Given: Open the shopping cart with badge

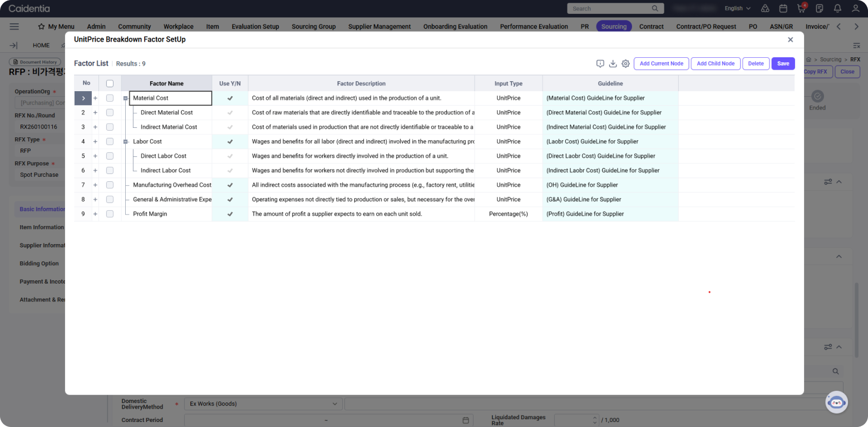Looking at the screenshot, I should pos(801,8).
